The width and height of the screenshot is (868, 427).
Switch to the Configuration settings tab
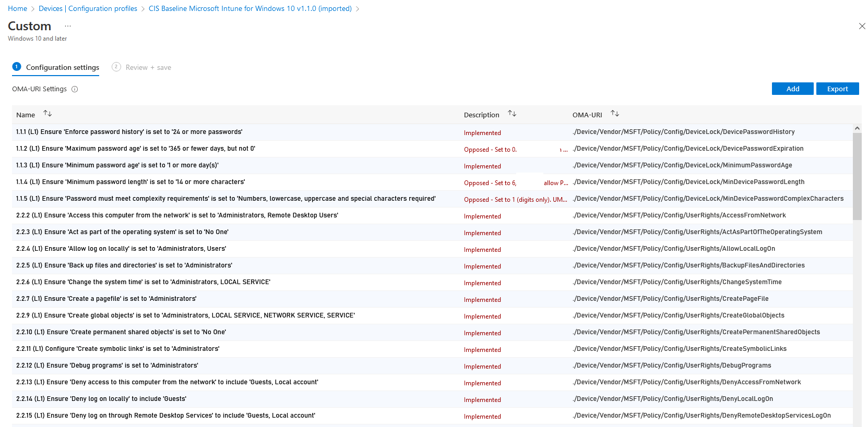pyautogui.click(x=56, y=67)
